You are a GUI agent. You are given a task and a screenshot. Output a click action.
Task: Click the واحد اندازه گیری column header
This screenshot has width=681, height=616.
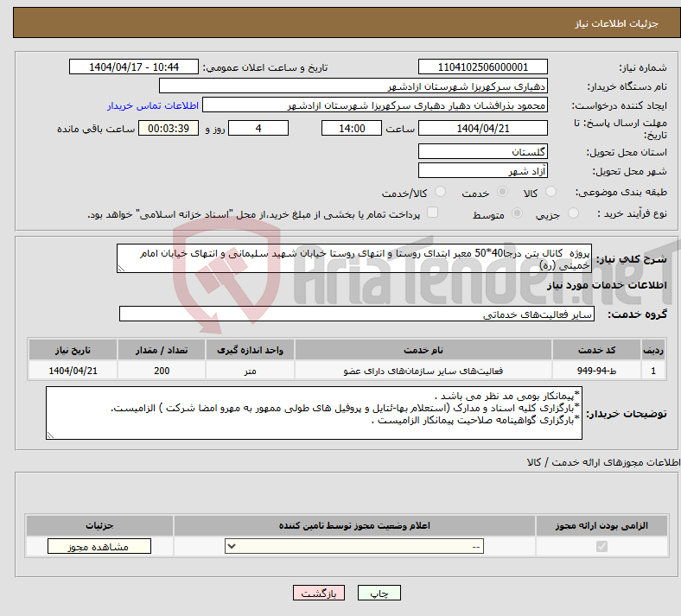[250, 350]
